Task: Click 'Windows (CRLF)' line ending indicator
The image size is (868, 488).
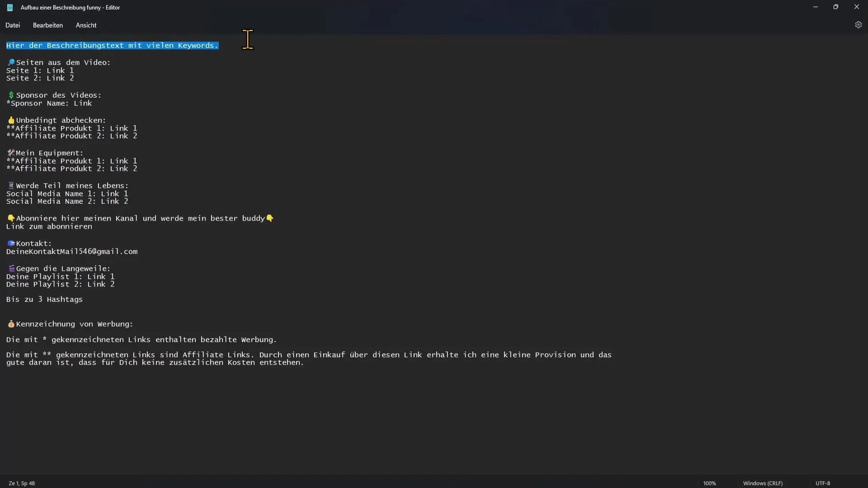Action: 763,483
